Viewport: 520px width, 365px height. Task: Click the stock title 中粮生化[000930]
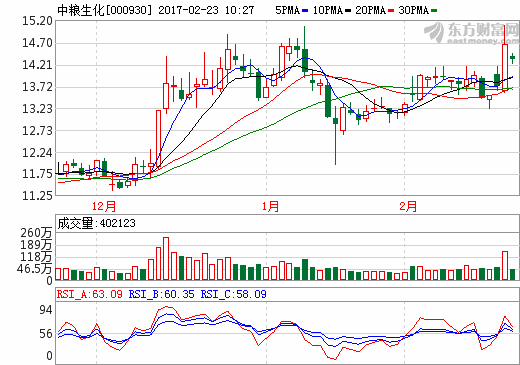[105, 10]
